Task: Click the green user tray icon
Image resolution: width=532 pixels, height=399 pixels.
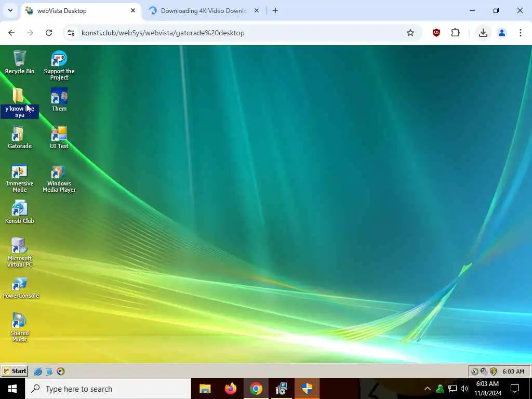Action: pyautogui.click(x=440, y=389)
